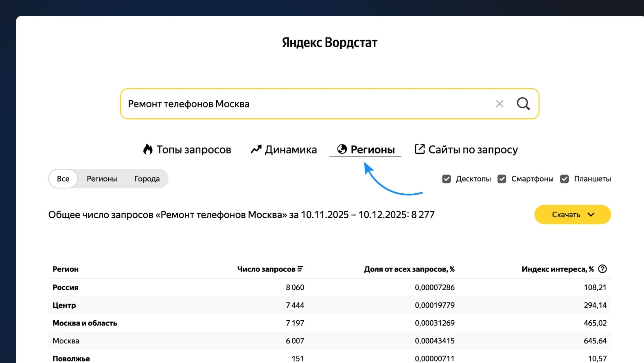Viewport: 644px width, 363px height.
Task: Uncheck the Смартфоны checkbox
Action: pyautogui.click(x=502, y=179)
